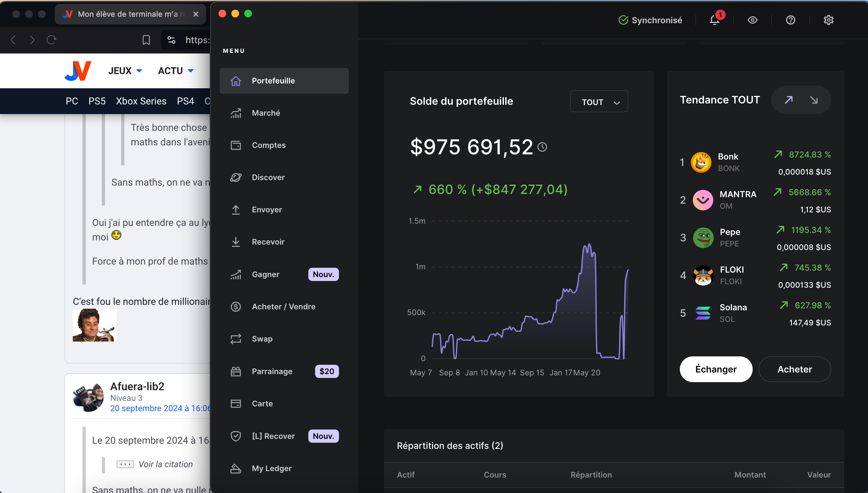Sort by the Cours column header
This screenshot has height=493, width=868.
click(495, 475)
